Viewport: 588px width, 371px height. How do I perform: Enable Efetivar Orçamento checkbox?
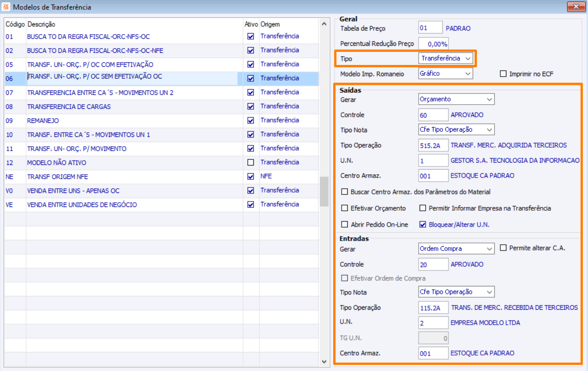[345, 208]
